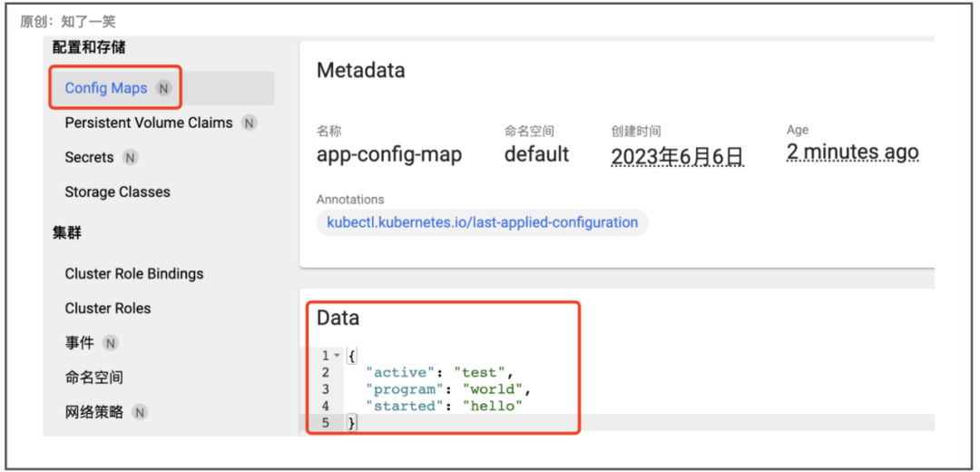Click the Age label
Image resolution: width=980 pixels, height=472 pixels.
point(798,130)
